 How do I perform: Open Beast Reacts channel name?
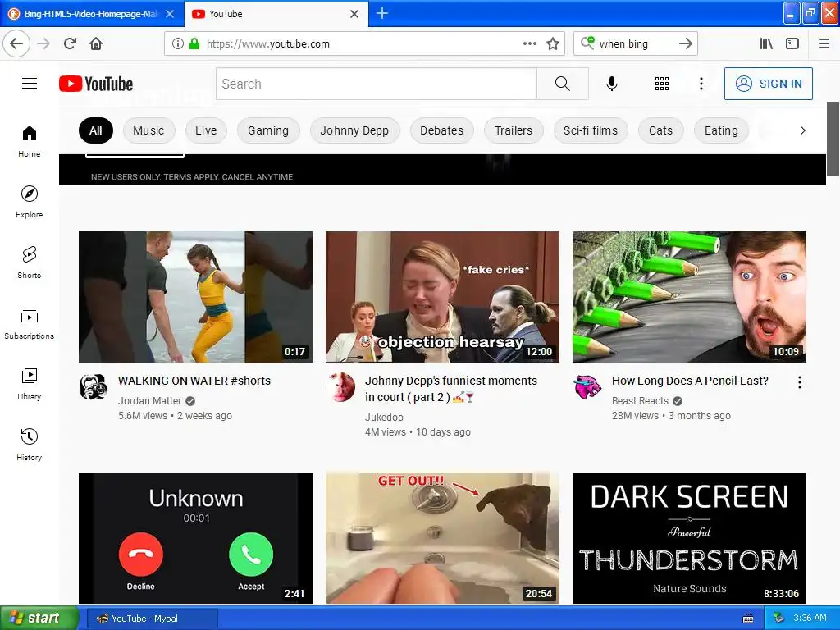tap(640, 400)
